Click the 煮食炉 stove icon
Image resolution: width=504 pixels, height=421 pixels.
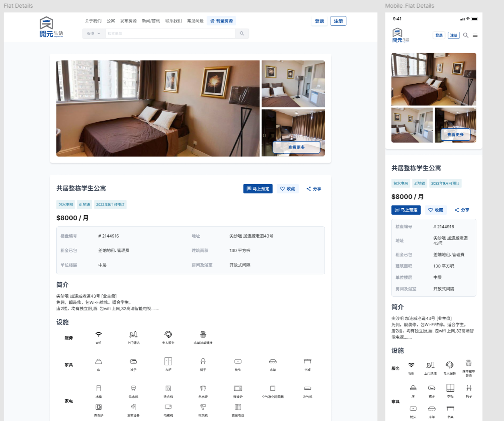[x=99, y=407]
